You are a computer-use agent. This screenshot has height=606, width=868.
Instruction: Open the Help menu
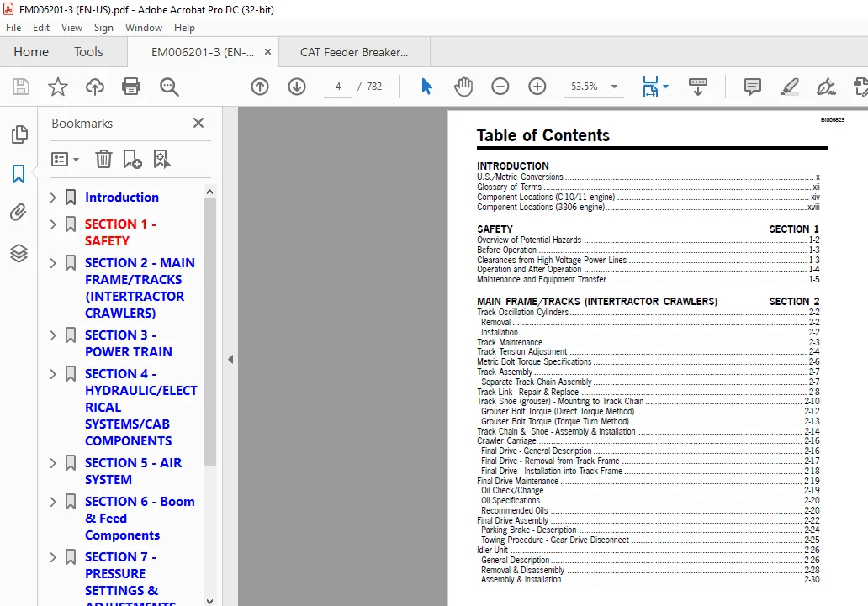tap(184, 28)
